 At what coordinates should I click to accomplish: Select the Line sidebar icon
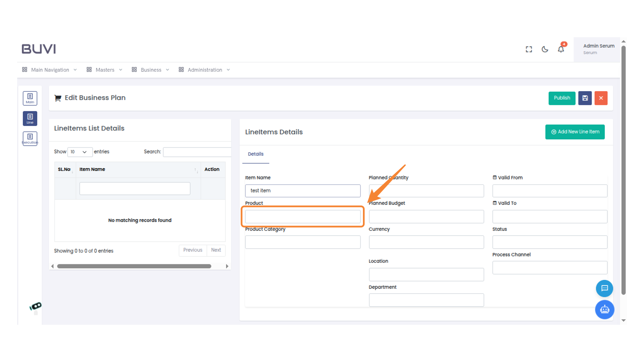[x=30, y=118]
